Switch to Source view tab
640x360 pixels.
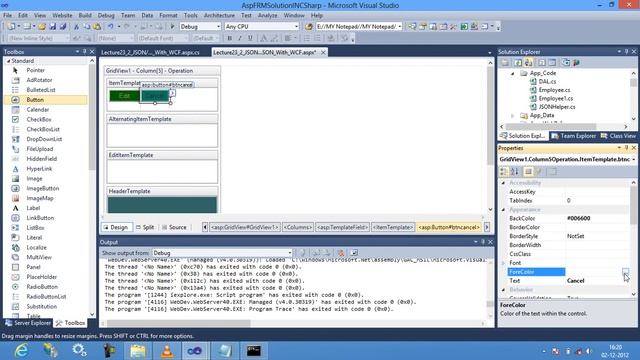coord(174,227)
